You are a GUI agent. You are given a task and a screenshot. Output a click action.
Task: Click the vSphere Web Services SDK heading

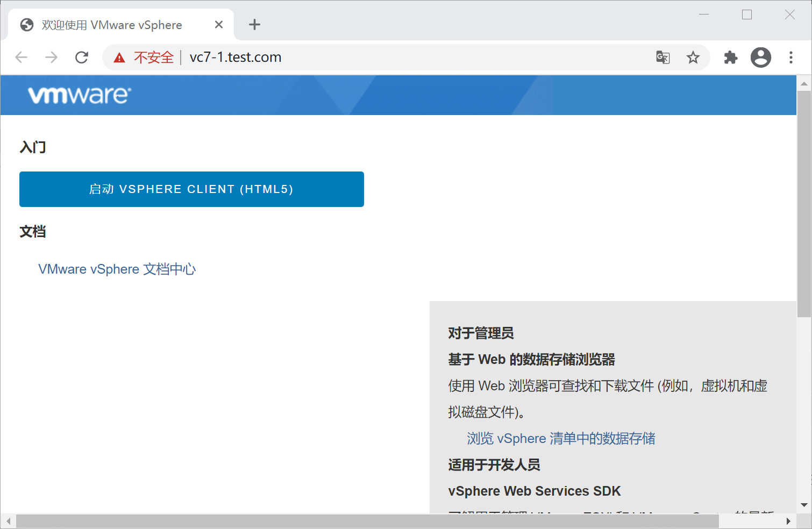pyautogui.click(x=535, y=491)
